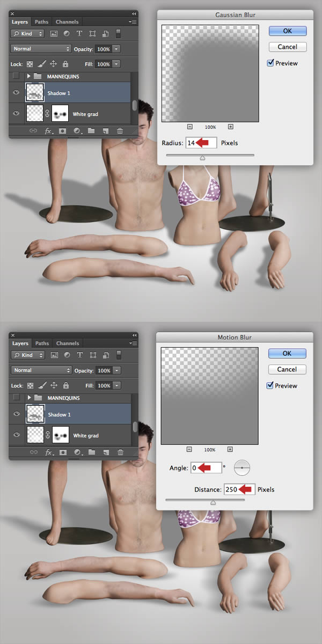The image size is (322, 644).
Task: Click pixel layer filter icon in Layers panel beside Gaussian Blur
Action: tap(54, 33)
